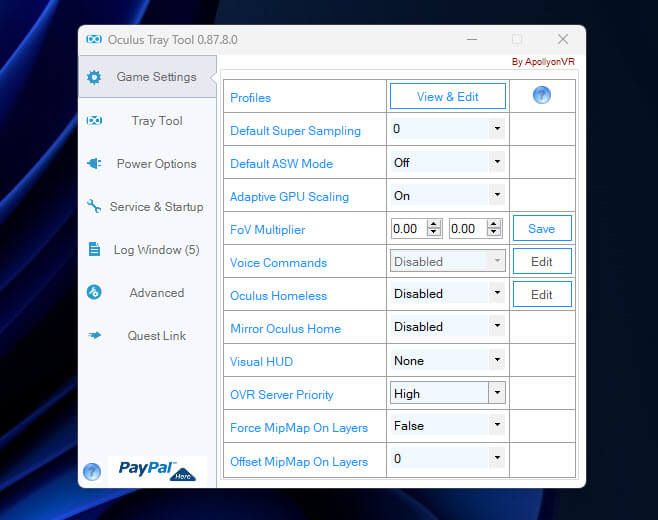The width and height of the screenshot is (658, 520).
Task: Click Edit next to Voice Commands
Action: click(542, 261)
